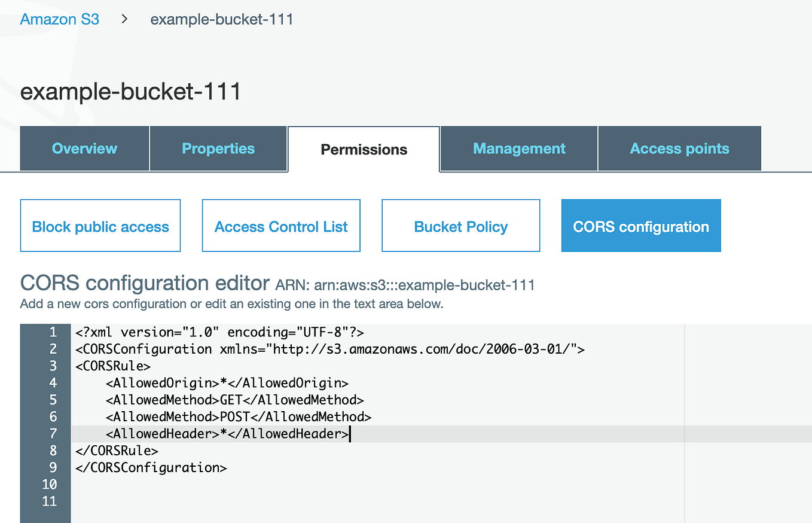Click line number 7 in the gutter

pyautogui.click(x=53, y=433)
